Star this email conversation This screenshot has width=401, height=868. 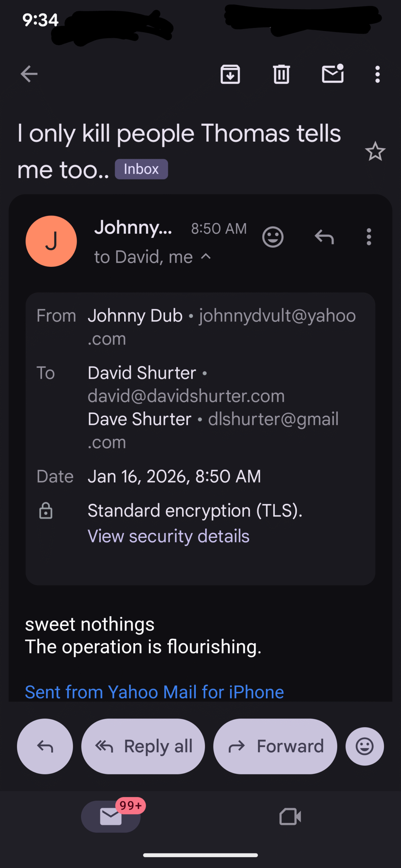pos(375,151)
